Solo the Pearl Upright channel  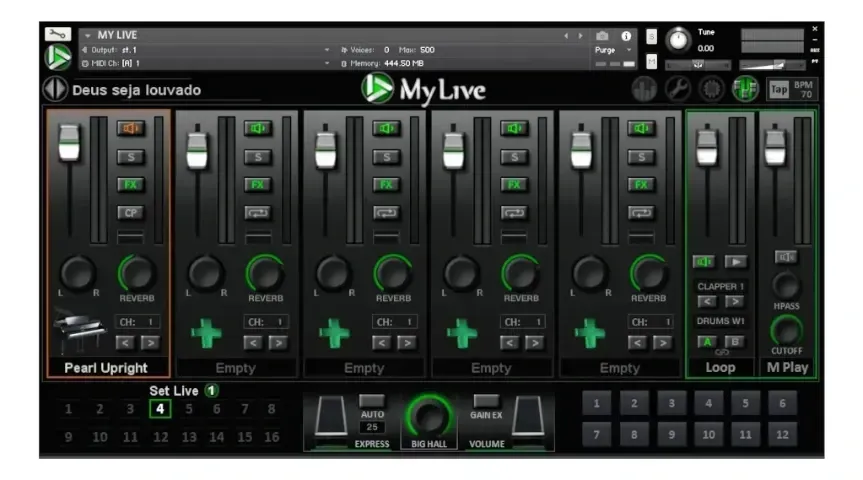(130, 157)
